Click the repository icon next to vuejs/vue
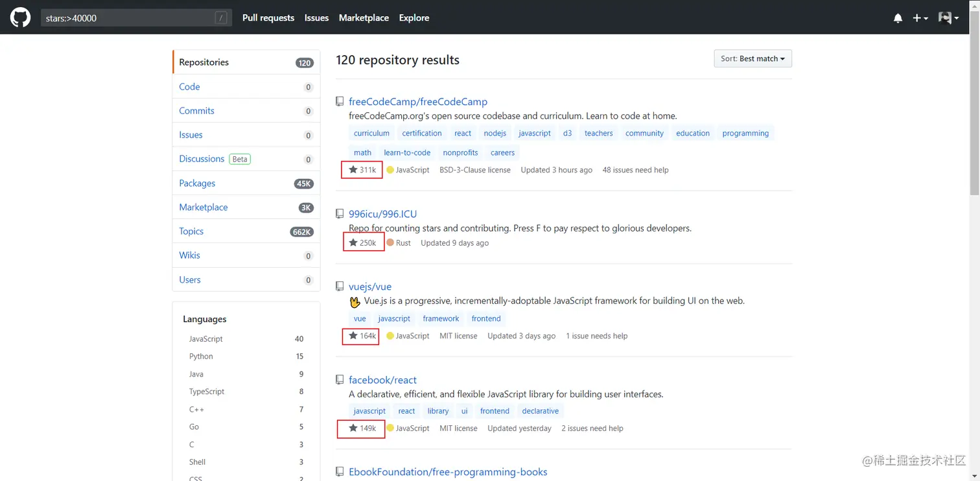This screenshot has width=980, height=481. click(x=340, y=287)
